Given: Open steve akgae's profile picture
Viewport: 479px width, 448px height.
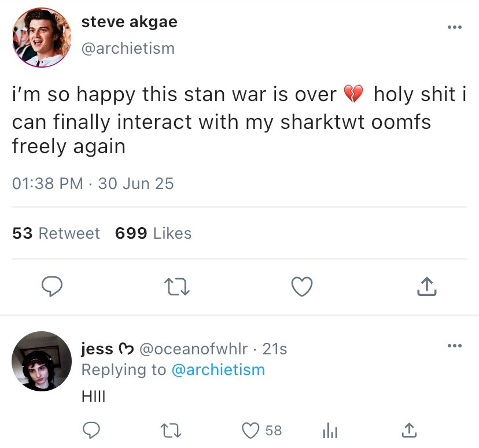Looking at the screenshot, I should [x=39, y=38].
